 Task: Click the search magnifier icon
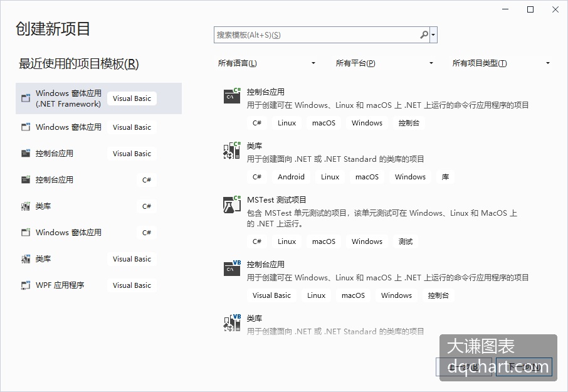click(x=424, y=34)
